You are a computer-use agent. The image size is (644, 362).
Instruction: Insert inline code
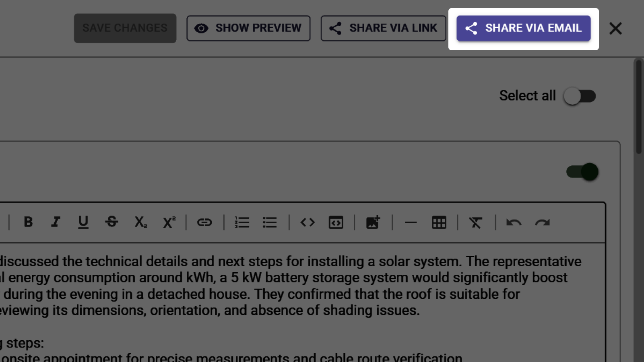pyautogui.click(x=308, y=222)
